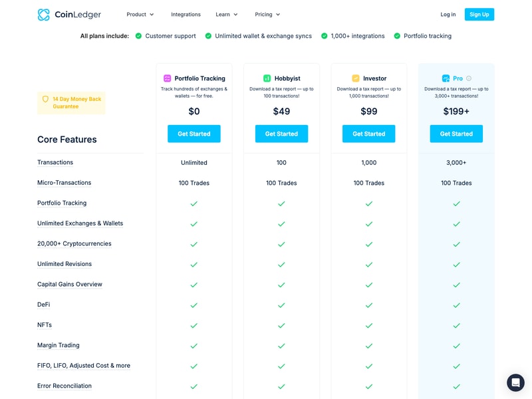Click the Capital Gains Overview label
Viewport: 532px width, 399px height.
pos(70,285)
